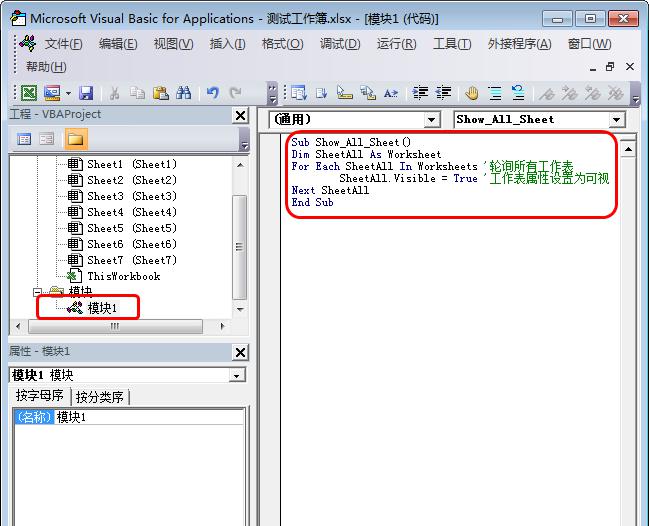
Task: Open the 工具(T) menu
Action: pos(452,43)
